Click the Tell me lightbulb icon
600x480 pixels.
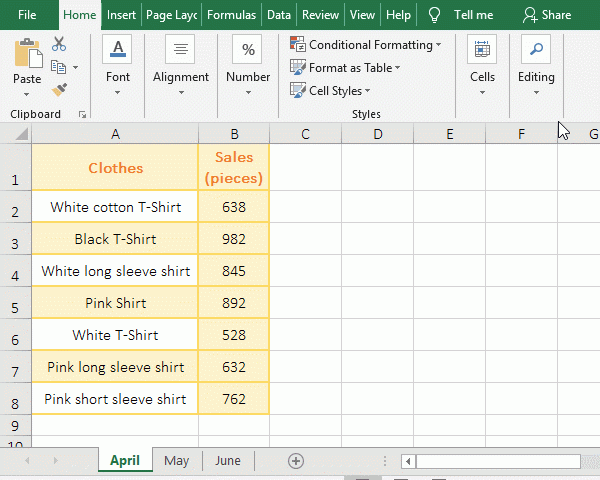click(x=434, y=15)
